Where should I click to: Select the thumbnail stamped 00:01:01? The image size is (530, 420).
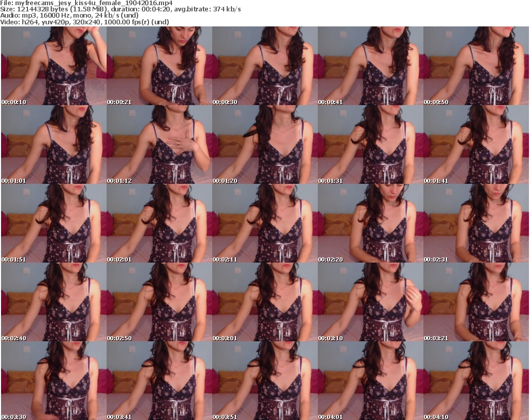[x=54, y=144]
